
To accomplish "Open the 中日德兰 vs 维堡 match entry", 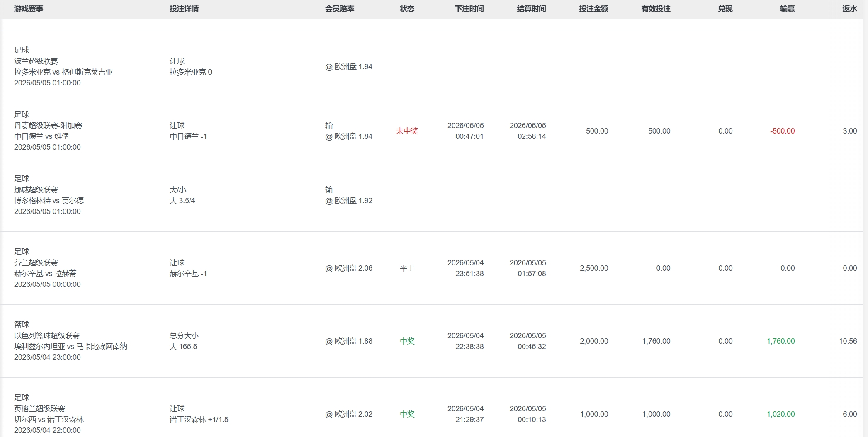I will (x=41, y=136).
